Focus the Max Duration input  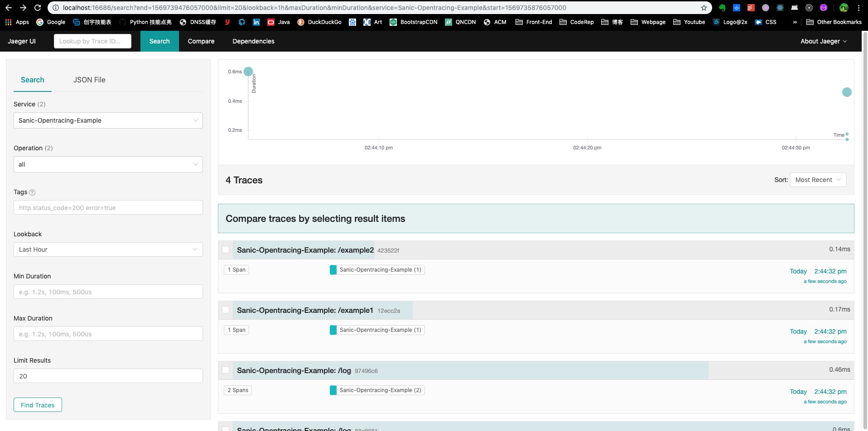point(108,334)
